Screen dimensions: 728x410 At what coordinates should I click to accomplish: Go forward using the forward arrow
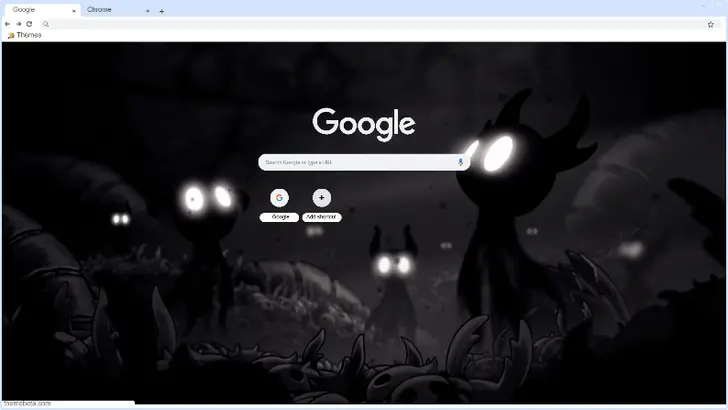[x=19, y=24]
